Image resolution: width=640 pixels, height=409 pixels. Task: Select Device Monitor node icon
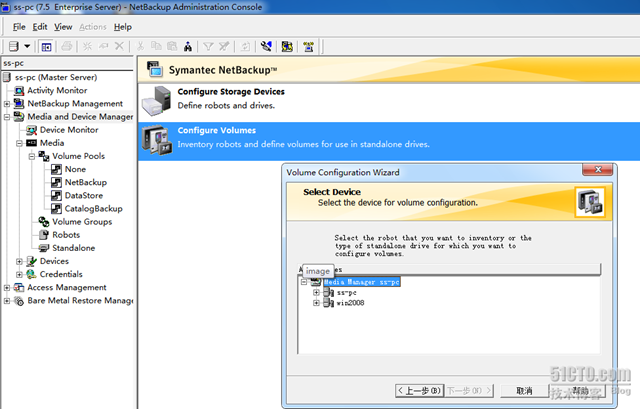point(32,130)
